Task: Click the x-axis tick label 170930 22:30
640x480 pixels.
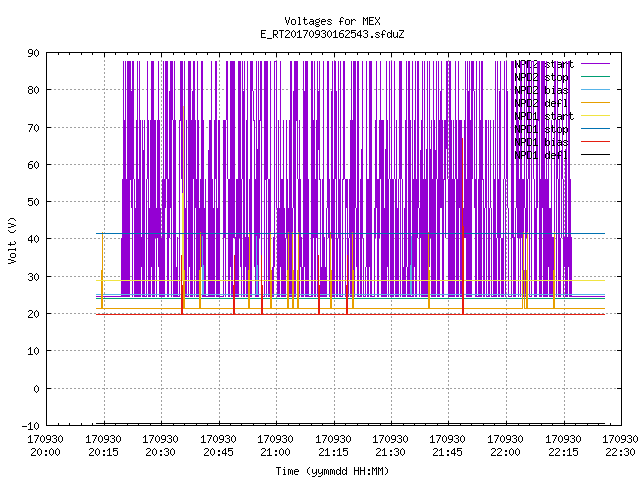Action: tap(620, 446)
